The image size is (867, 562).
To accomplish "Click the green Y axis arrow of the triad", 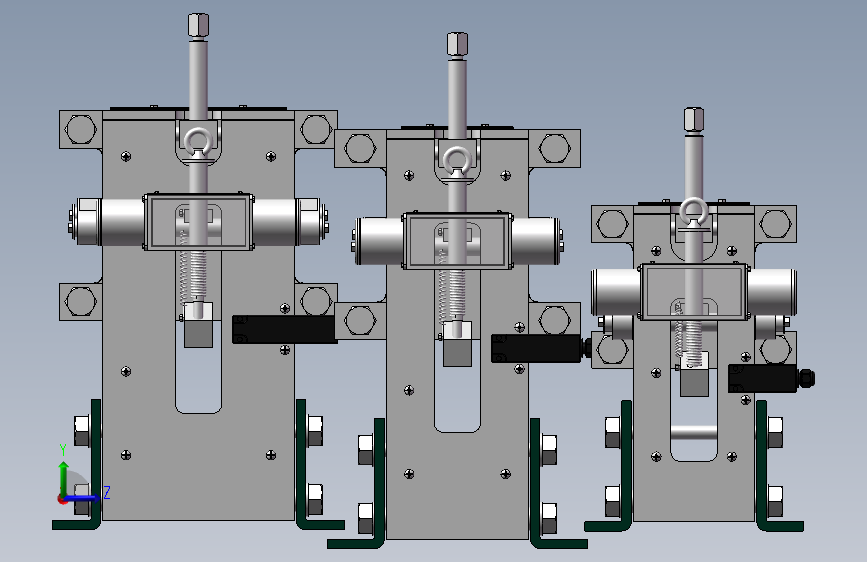I will [x=64, y=480].
